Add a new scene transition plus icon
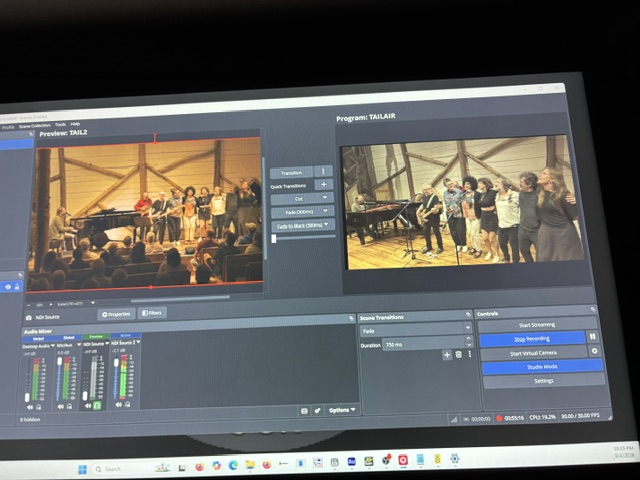 pos(447,355)
